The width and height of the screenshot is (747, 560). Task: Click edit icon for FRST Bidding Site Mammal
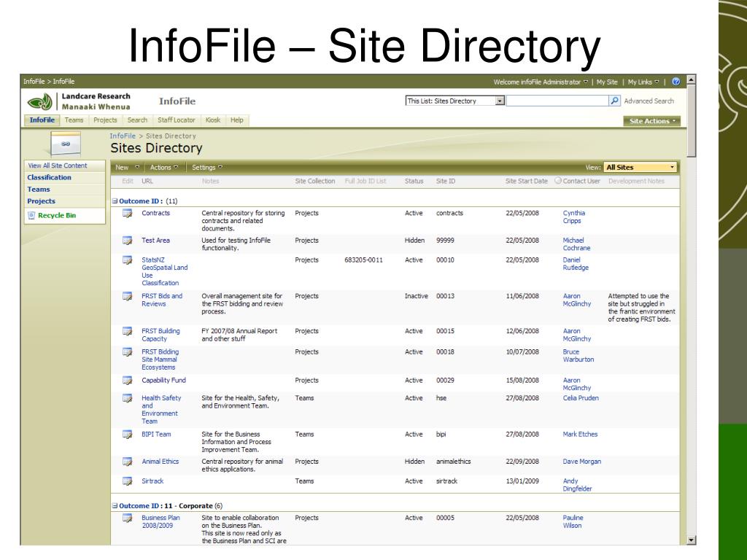(127, 352)
